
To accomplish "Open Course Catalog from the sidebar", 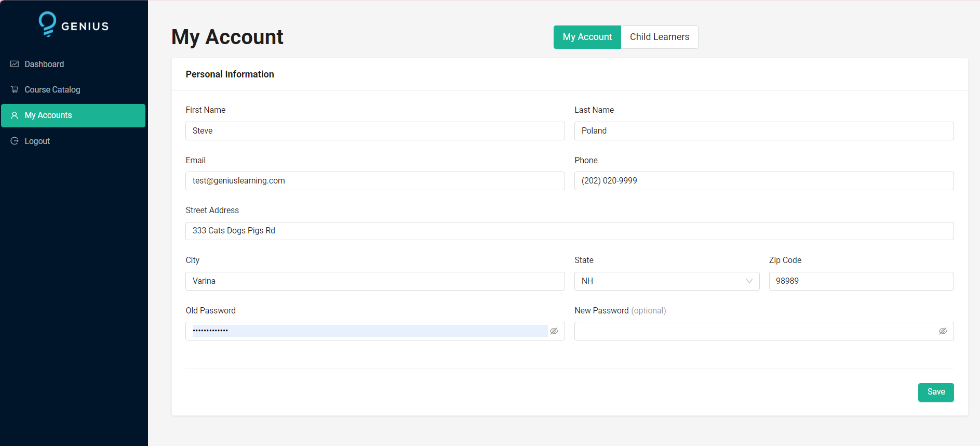I will click(52, 89).
